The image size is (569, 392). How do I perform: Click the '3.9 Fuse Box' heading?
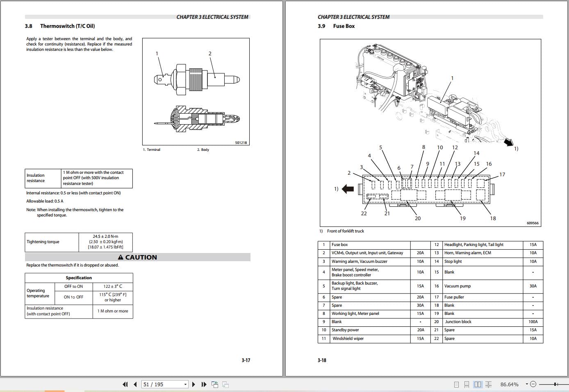tap(336, 26)
